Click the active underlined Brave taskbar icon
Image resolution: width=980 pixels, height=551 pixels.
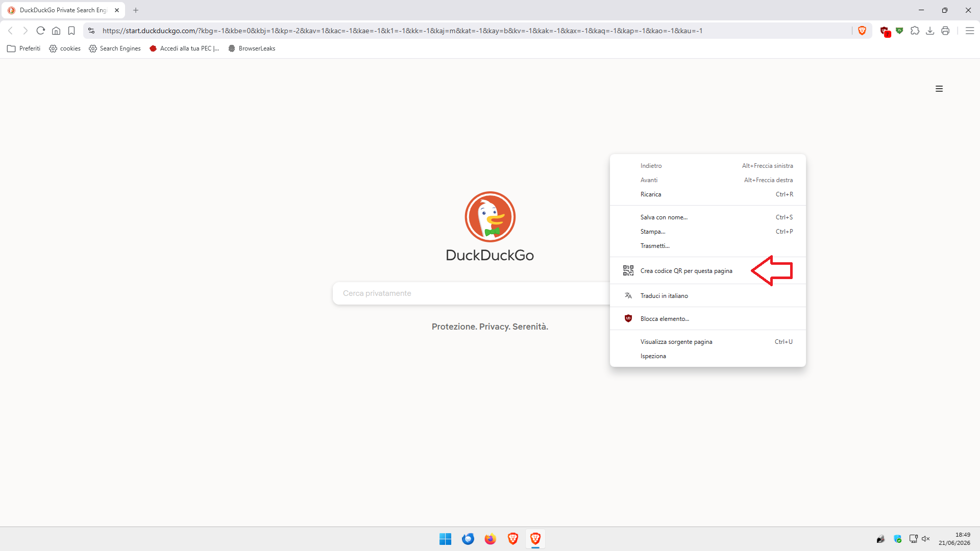[x=535, y=539]
